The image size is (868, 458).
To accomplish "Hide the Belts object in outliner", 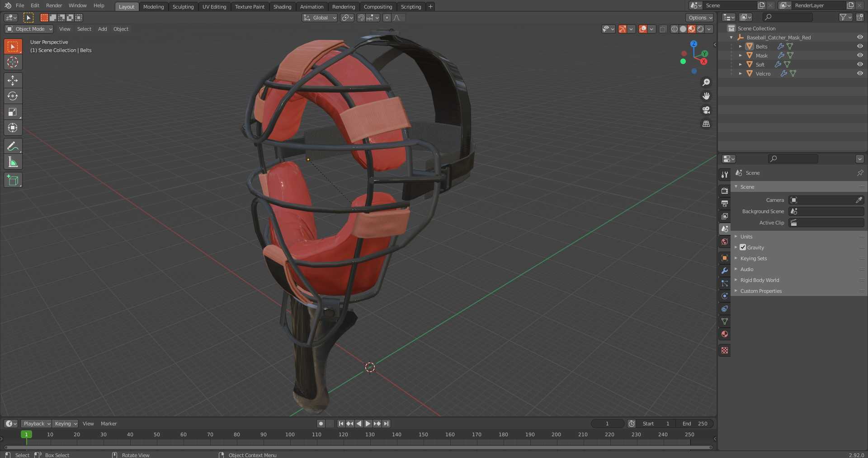I will (x=860, y=46).
